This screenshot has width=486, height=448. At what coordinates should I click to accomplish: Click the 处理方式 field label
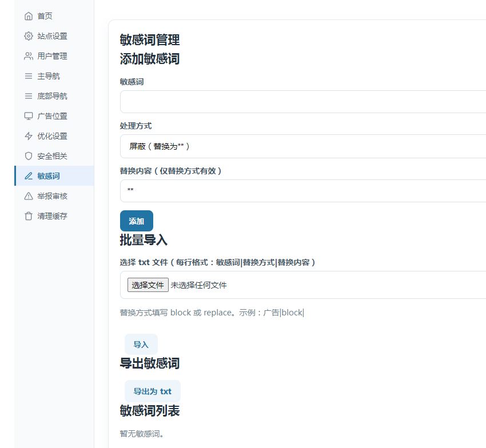click(136, 126)
